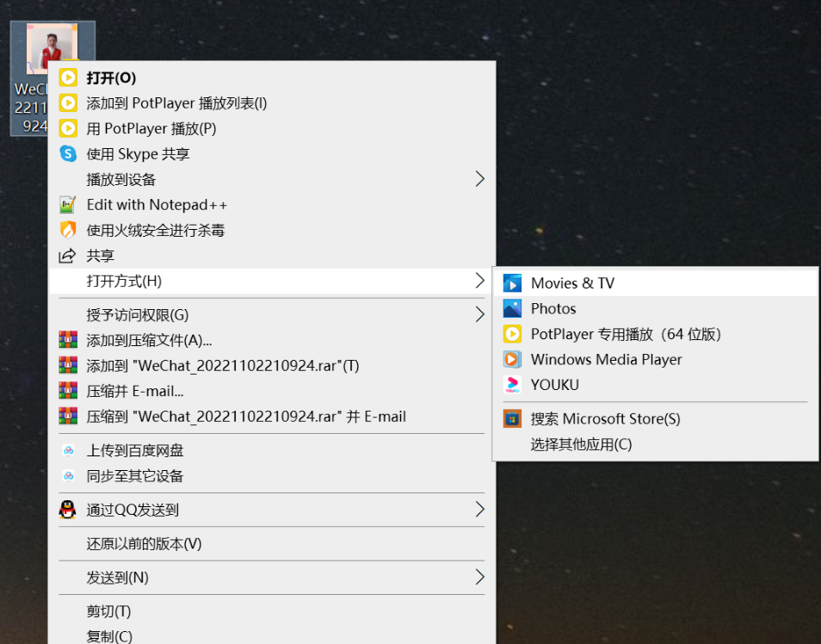Click the WeChat video file thumbnail on desktop
The width and height of the screenshot is (821, 644).
point(52,48)
